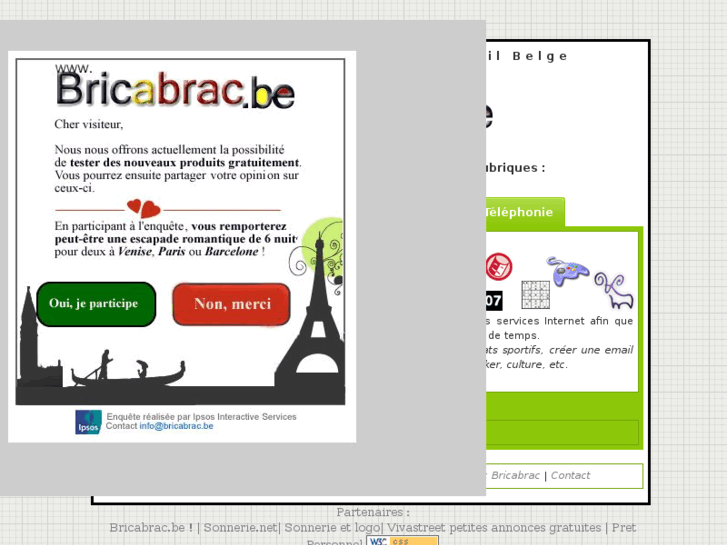Open the game controller icon
The height and width of the screenshot is (545, 727).
pos(568,270)
